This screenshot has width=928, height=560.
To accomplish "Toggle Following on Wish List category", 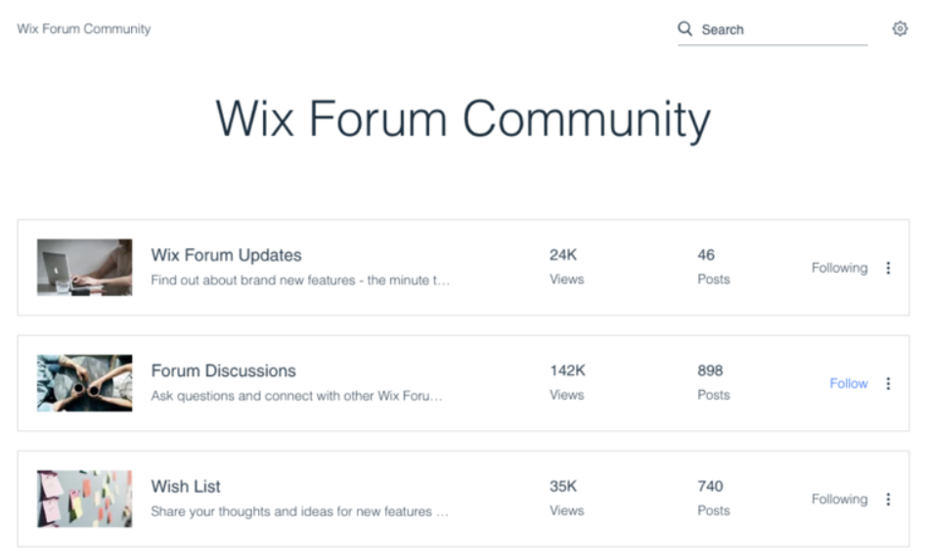I will pos(839,499).
